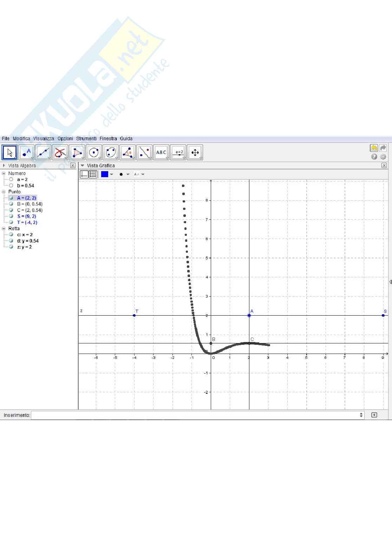Screen dimensions: 392x555
Task: Choose the Line through two points tool
Action: point(43,153)
